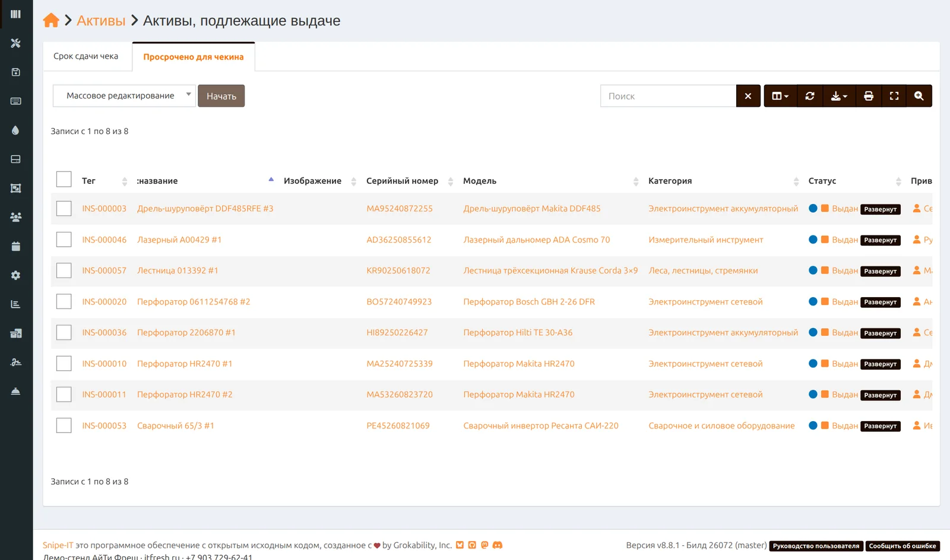
Task: Click the Активы breadcrumb link
Action: point(101,21)
